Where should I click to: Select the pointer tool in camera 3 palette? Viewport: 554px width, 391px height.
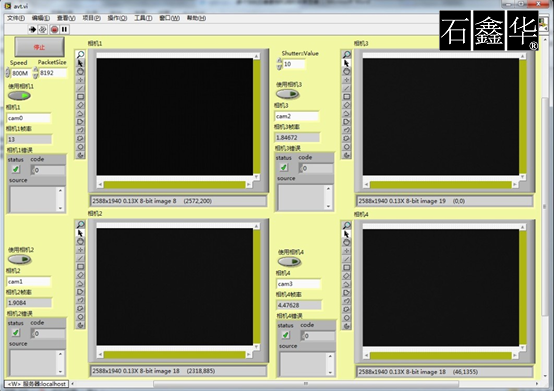coord(347,63)
